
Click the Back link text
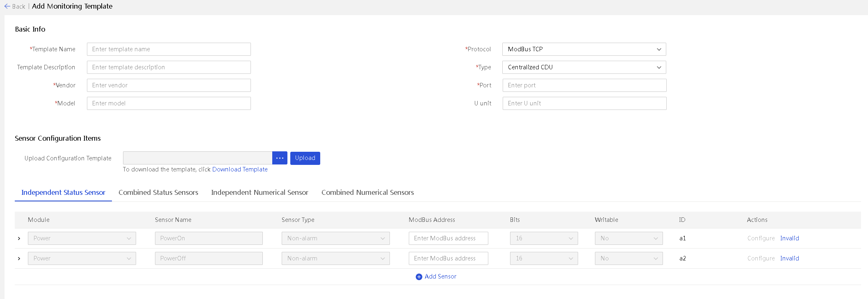click(x=18, y=7)
